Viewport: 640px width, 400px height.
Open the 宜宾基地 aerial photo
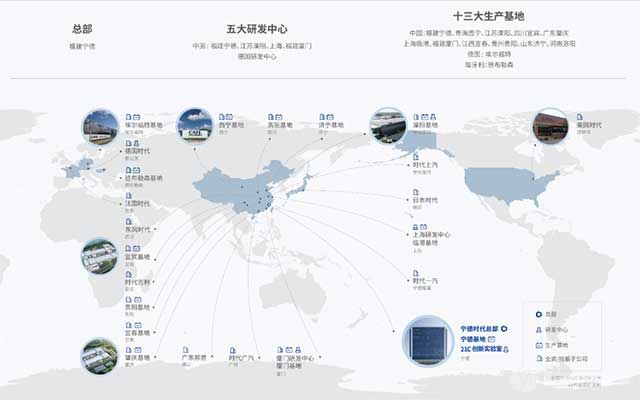99,256
